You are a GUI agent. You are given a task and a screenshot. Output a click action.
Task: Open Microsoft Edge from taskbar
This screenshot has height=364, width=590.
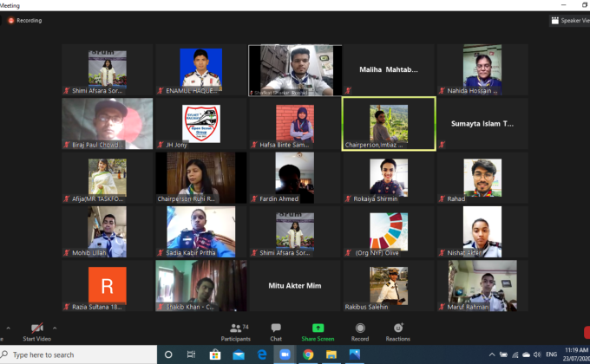261,354
